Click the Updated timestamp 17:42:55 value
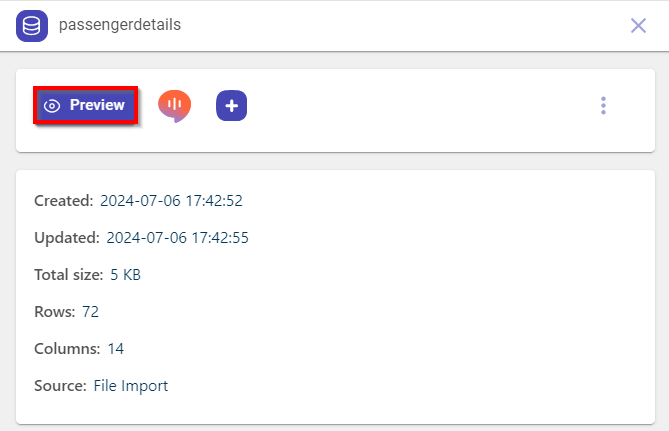 click(x=177, y=237)
